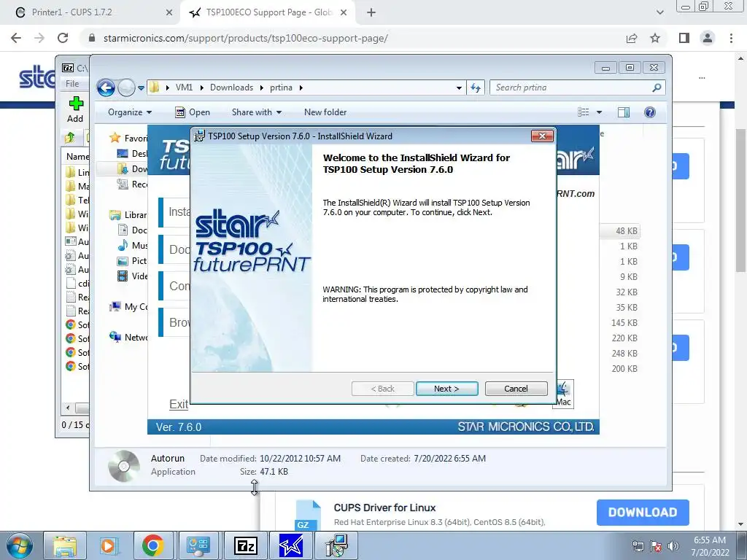Click the volume icon in system tray
This screenshot has height=560, width=747.
coord(673,546)
